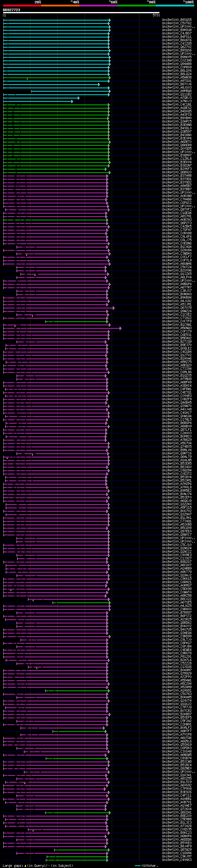Select the UniRef100_Q8KER8 row label
The height and width of the screenshot is (868, 197).
[x=177, y=145]
